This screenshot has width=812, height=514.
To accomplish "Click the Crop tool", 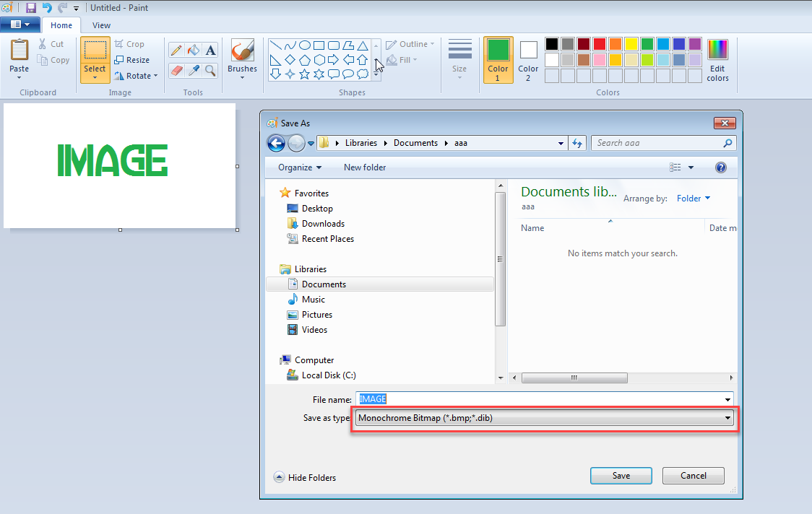I will point(129,44).
